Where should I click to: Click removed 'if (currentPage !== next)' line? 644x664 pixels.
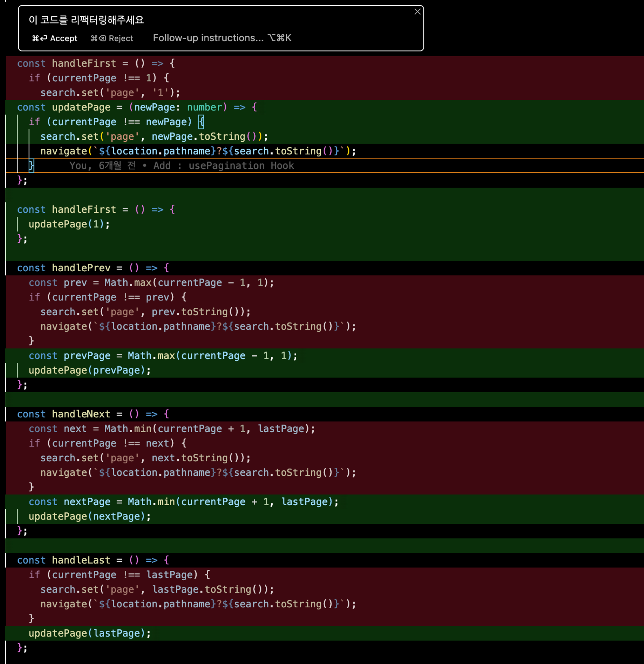coord(108,444)
